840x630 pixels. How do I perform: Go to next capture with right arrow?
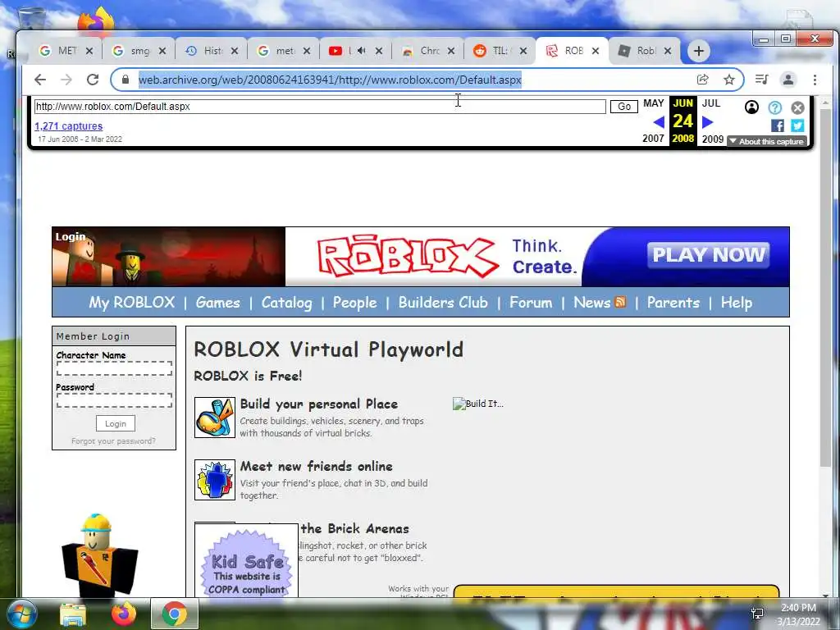tap(707, 122)
